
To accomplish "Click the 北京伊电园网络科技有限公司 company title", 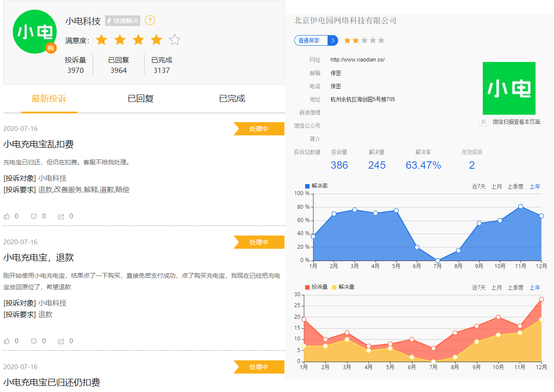I will pos(345,21).
